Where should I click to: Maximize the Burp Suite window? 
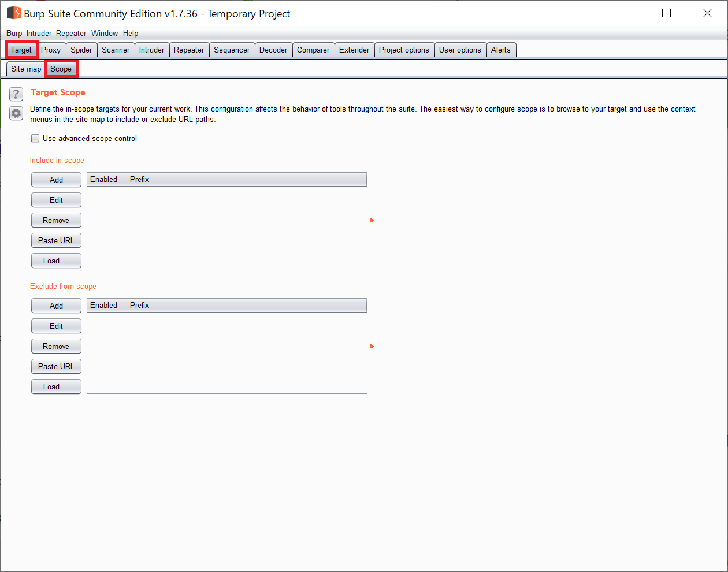point(666,13)
